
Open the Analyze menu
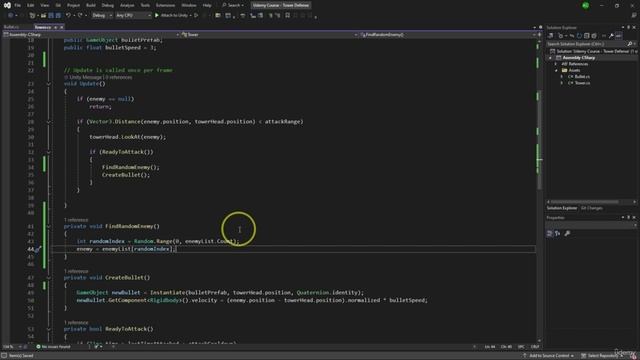(x=127, y=5)
